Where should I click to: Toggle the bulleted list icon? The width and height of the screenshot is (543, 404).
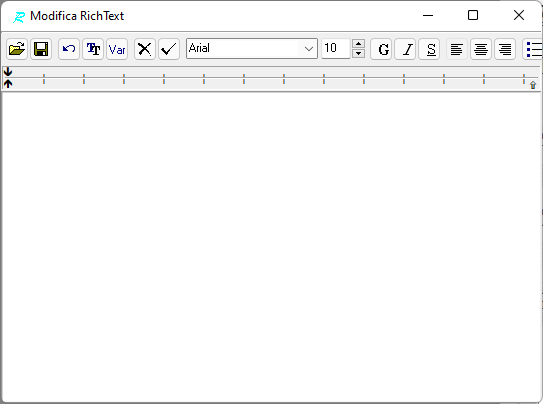[533, 49]
